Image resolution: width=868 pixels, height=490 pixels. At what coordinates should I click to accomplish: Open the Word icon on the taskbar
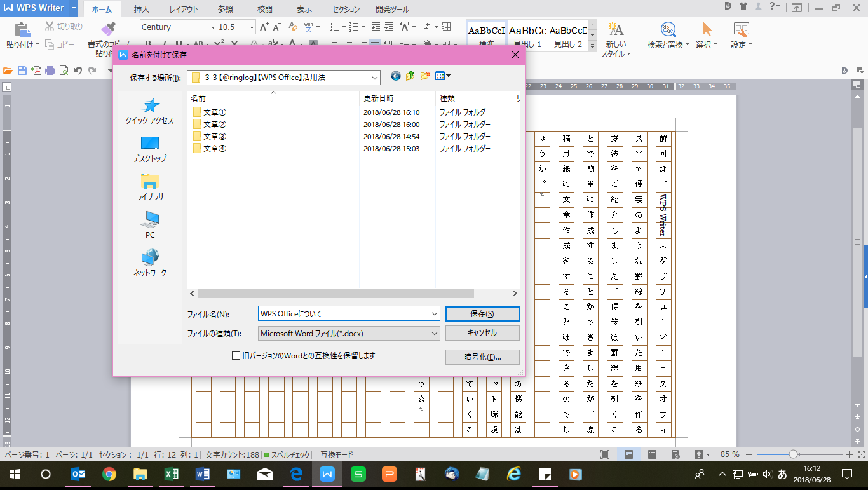[x=203, y=474]
